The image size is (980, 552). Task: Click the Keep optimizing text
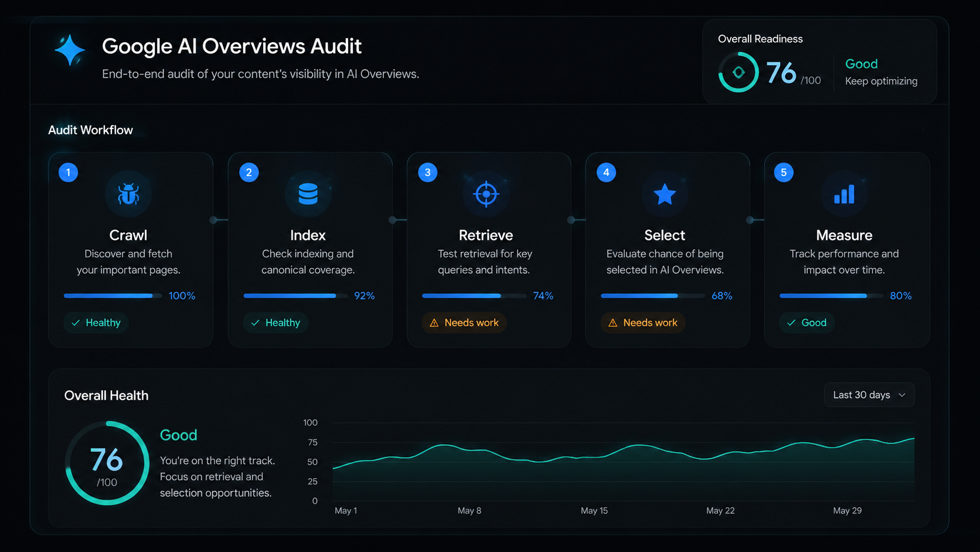coord(881,81)
